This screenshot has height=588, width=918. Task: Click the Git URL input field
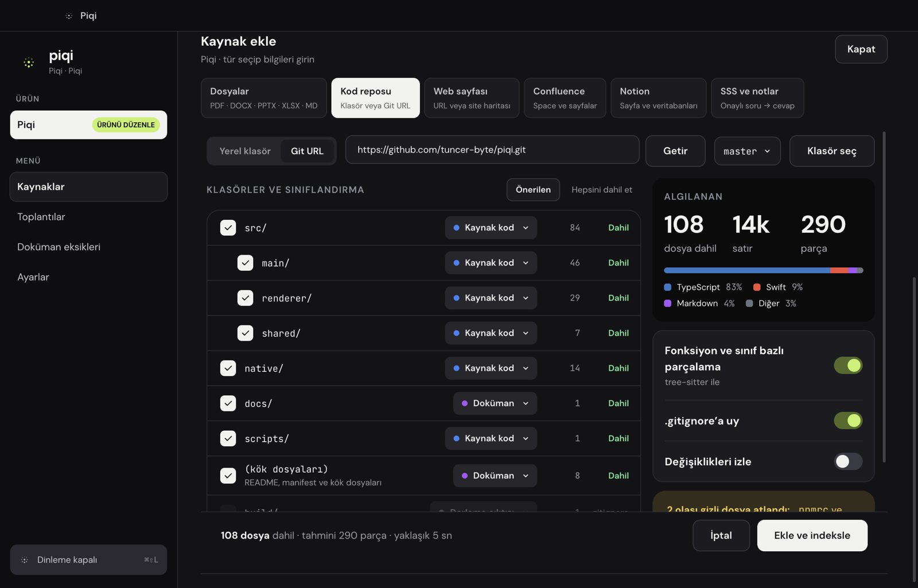point(492,150)
